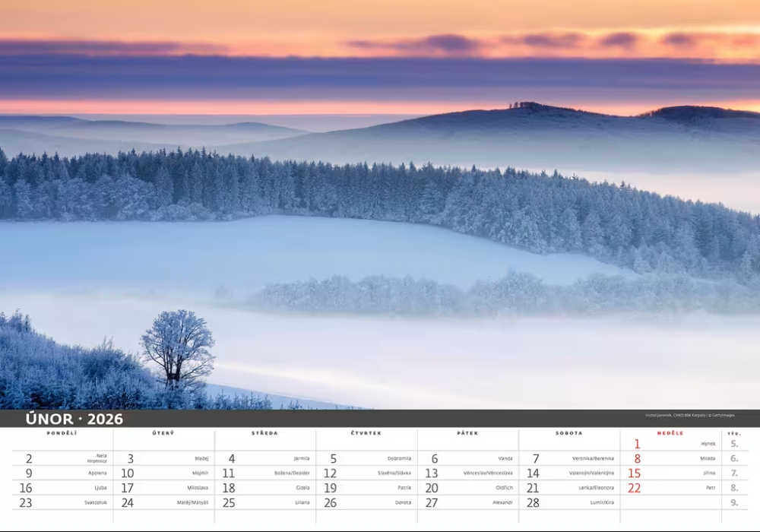
Task: Select date 28, Lumír/Kira
Action: (533, 502)
